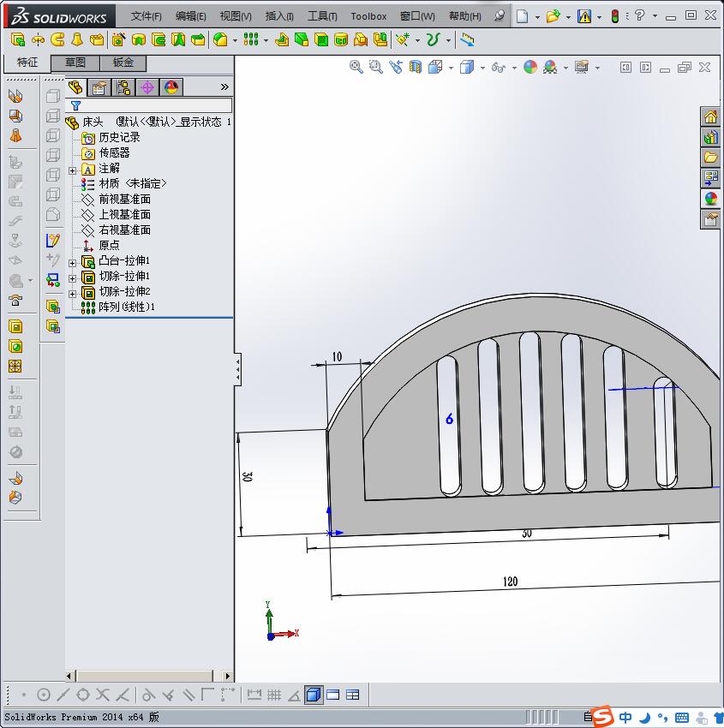
Task: Open the ConfigurationManager tab icon
Action: tap(123, 87)
